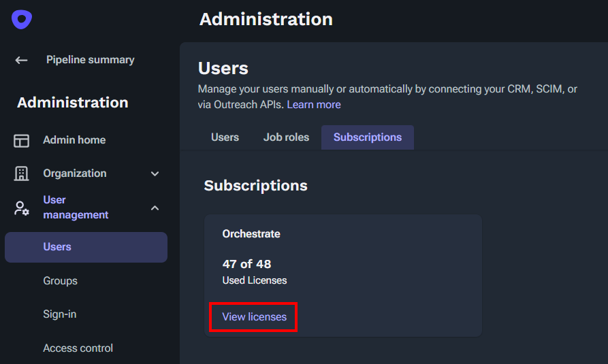Follow the Learn more link
Screen dimensions: 608x364
(x=314, y=105)
